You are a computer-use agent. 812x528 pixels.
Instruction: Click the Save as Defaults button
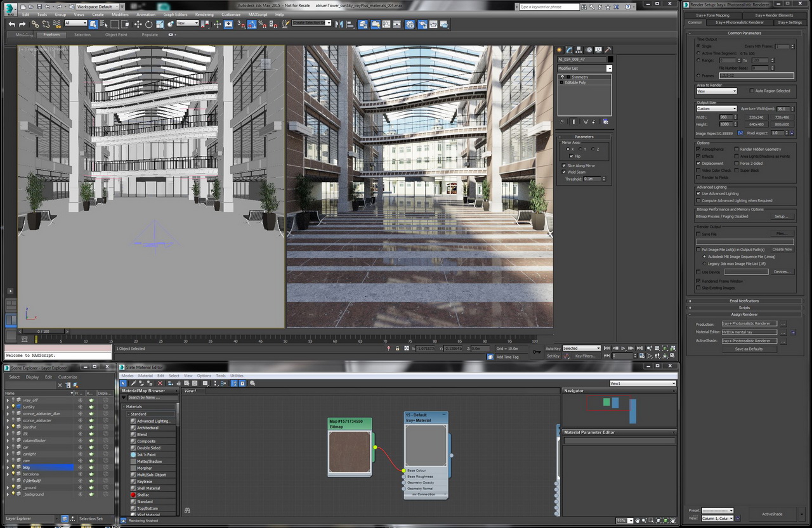pos(749,349)
